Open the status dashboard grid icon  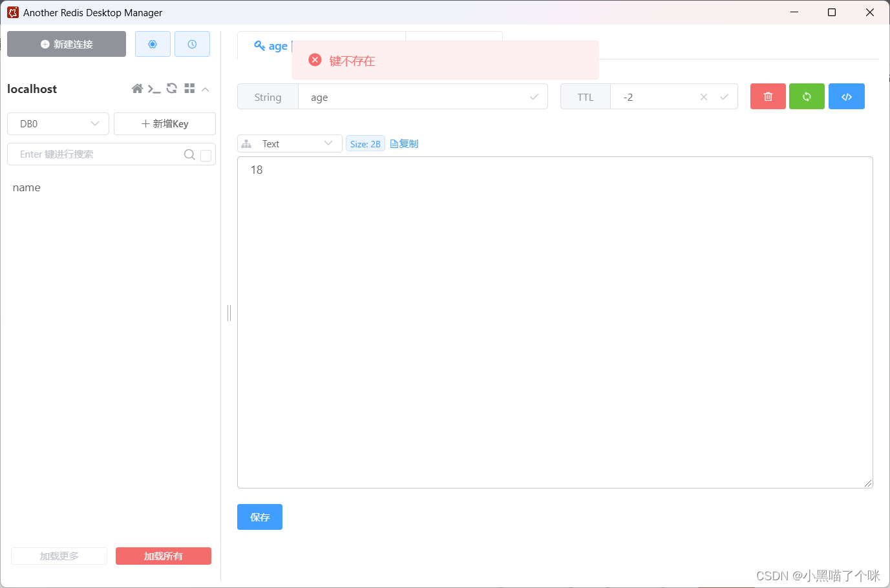pos(189,89)
